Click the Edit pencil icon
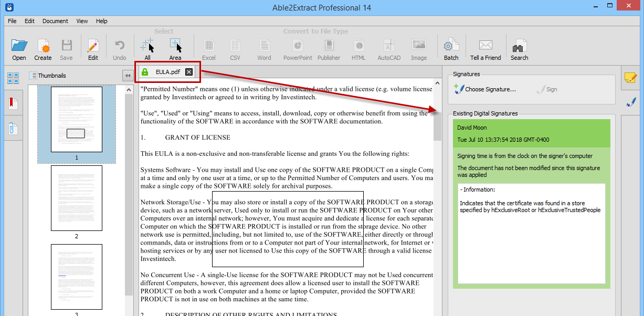The image size is (644, 316). 93,46
